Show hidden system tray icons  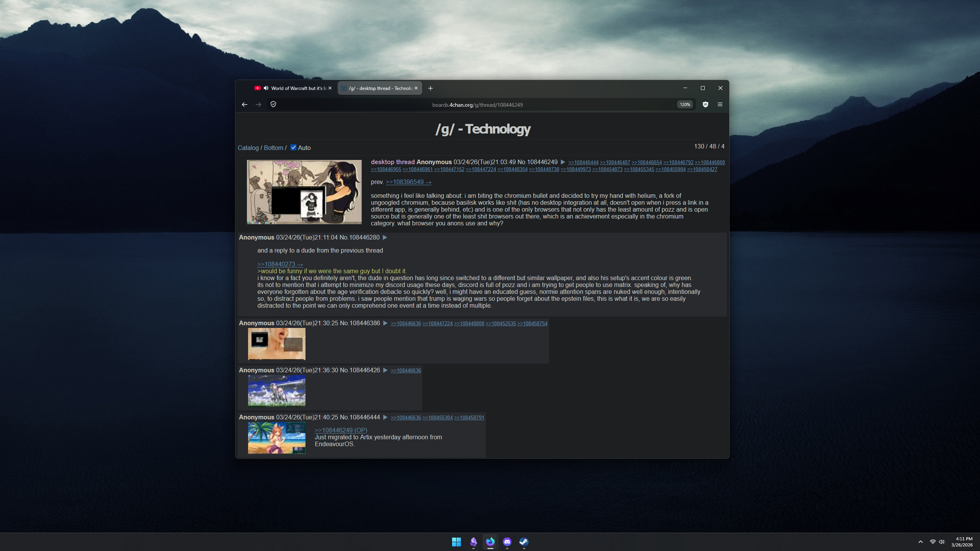[920, 542]
